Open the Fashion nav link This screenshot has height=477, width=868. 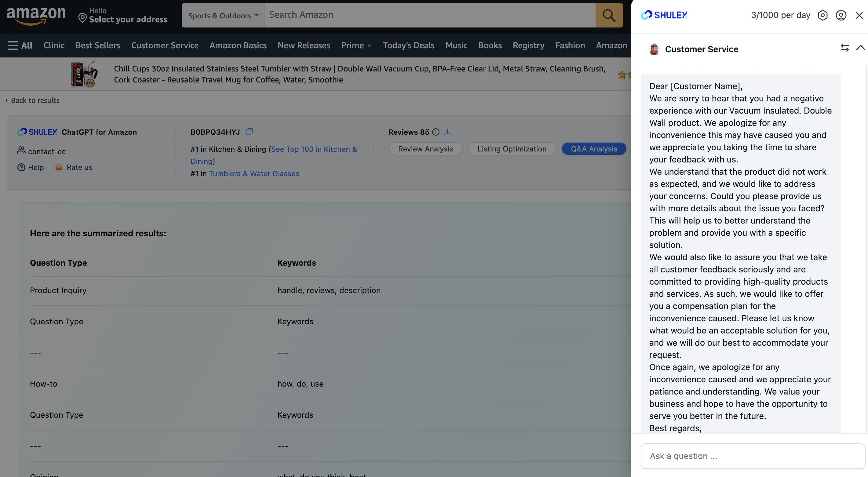tap(570, 45)
